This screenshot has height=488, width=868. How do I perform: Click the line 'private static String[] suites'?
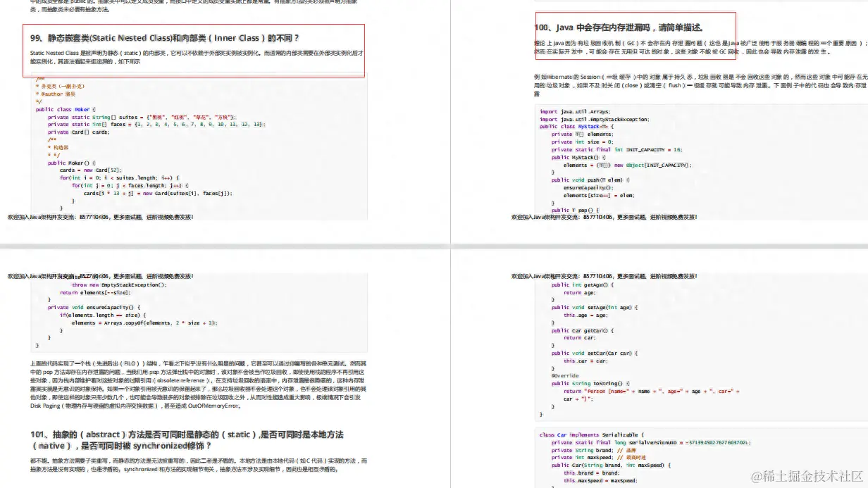click(x=142, y=117)
